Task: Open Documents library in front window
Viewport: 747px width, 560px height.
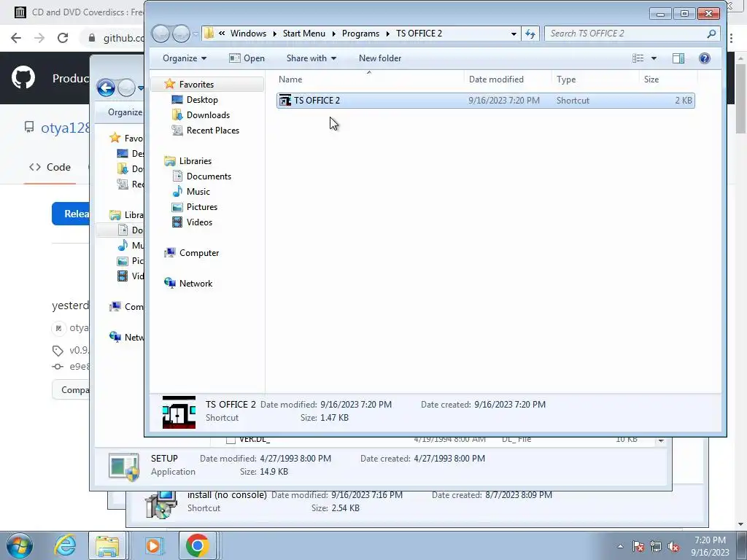Action: [209, 176]
